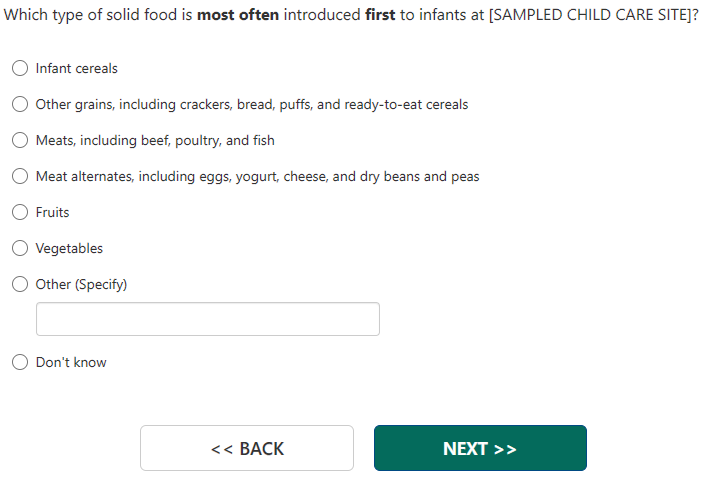Click the 'Meats, including beef, poultry' label
The height and width of the screenshot is (485, 705).
pos(154,141)
